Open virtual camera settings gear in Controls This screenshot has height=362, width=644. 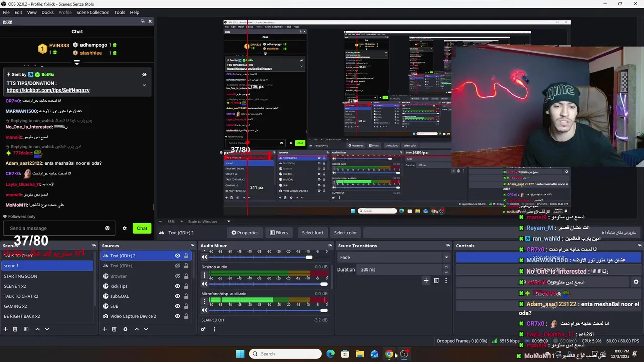click(636, 282)
